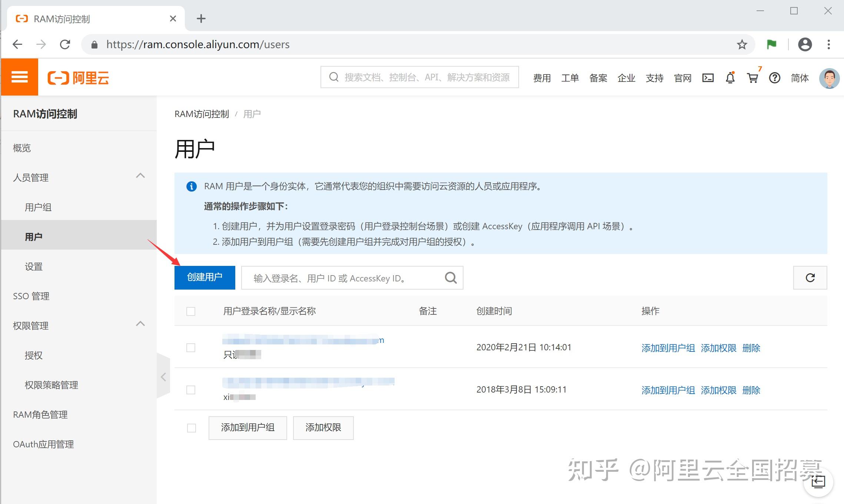This screenshot has width=844, height=504.
Task: Switch language via 简体
Action: 800,78
